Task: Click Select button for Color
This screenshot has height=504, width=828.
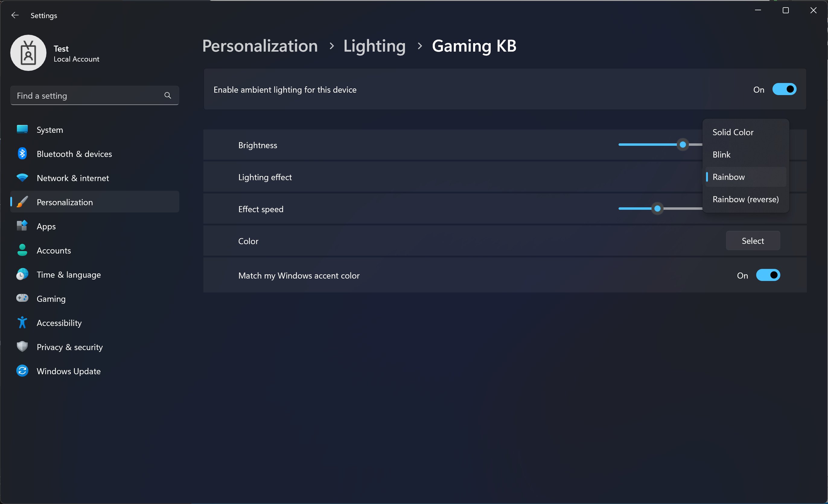Action: (752, 240)
